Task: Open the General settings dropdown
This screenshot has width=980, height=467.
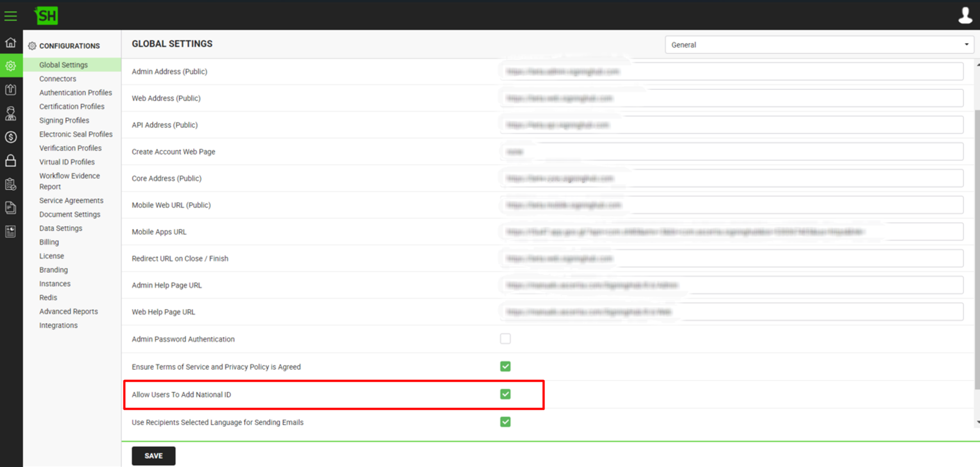Action: pyautogui.click(x=818, y=45)
